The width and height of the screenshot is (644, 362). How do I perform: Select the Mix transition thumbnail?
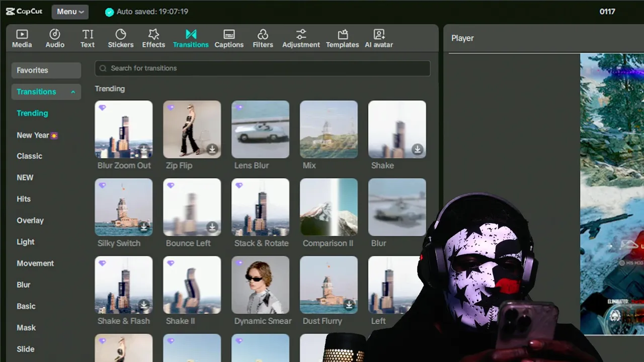pos(329,129)
